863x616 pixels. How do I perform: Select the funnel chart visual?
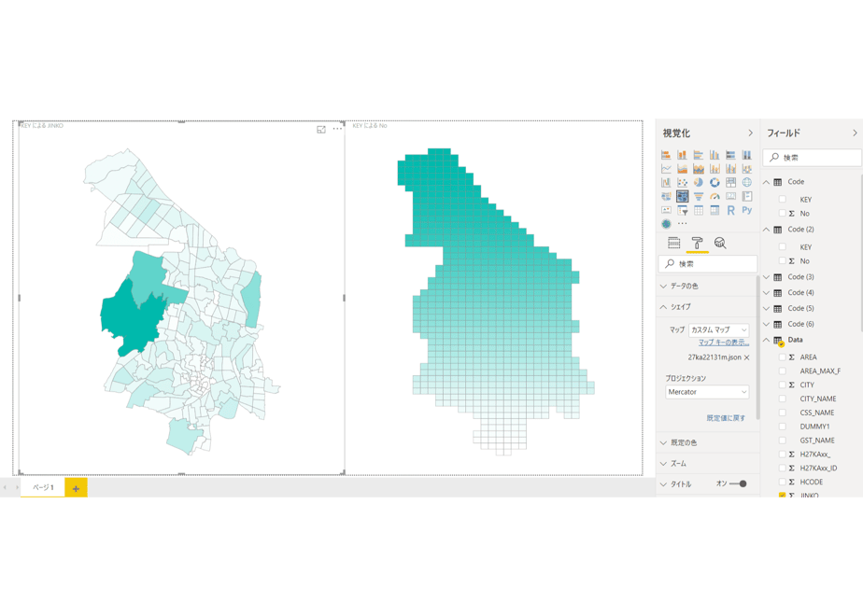coord(699,196)
